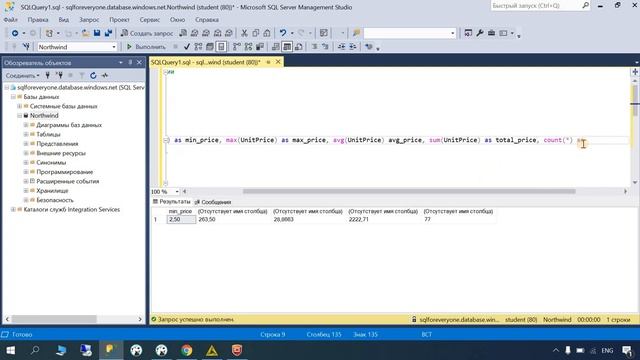Click the solution configuration combo box in toolbar
This screenshot has height=360, width=640.
click(x=409, y=33)
